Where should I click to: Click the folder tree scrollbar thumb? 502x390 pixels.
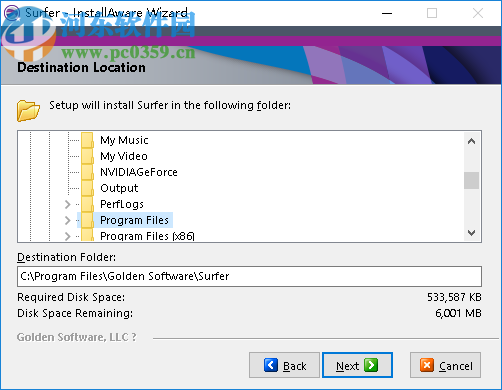[x=471, y=180]
